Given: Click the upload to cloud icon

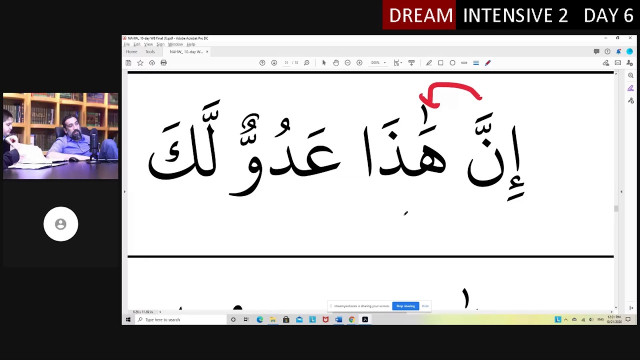Looking at the screenshot, I should pos(152,63).
